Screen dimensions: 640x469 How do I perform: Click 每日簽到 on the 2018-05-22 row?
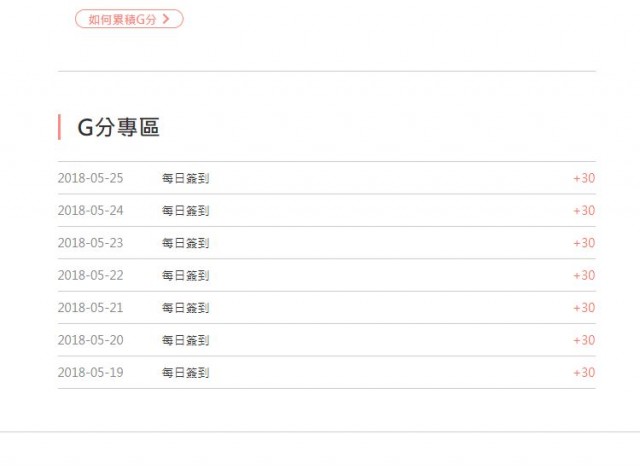[x=185, y=275]
